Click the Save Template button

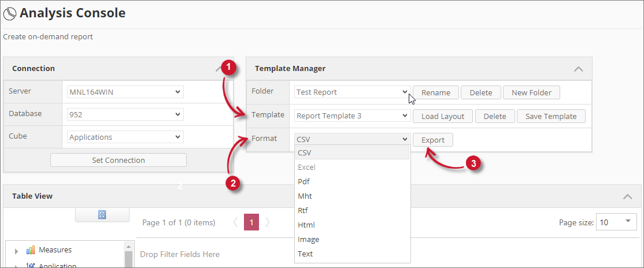(551, 116)
